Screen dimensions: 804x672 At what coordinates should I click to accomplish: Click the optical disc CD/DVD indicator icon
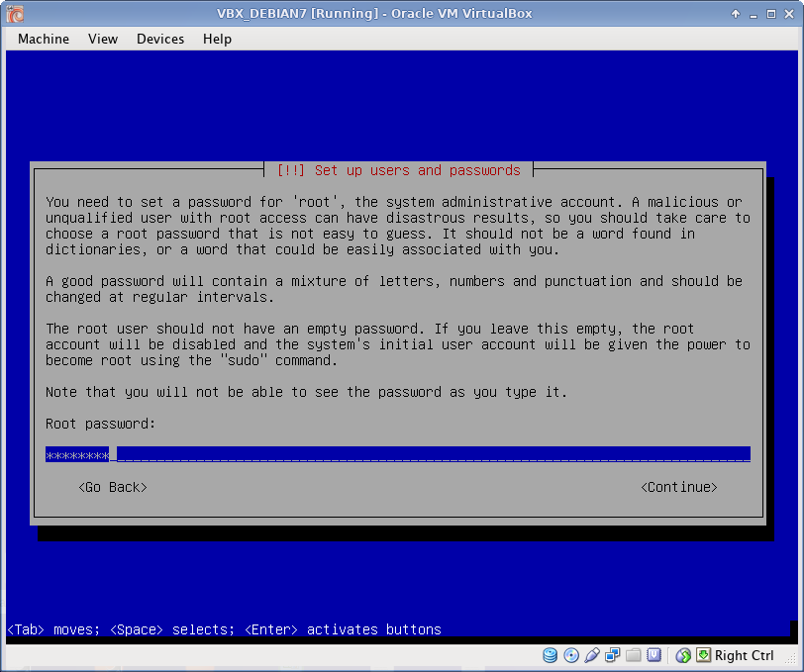coord(570,655)
